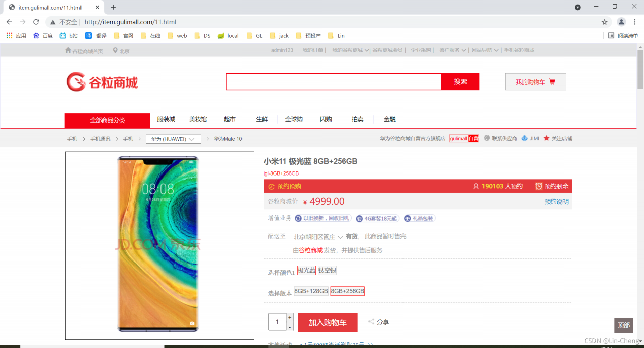Select 礼品包装 service option
This screenshot has width=644, height=348.
coord(419,218)
